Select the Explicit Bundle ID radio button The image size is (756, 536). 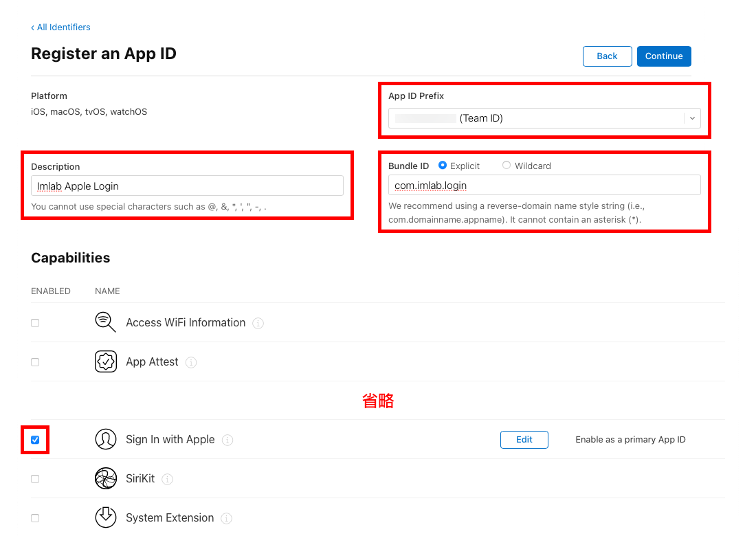(442, 166)
